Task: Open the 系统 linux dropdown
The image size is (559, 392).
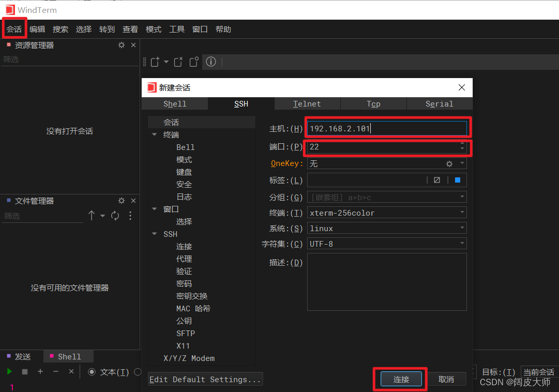Action: point(462,228)
